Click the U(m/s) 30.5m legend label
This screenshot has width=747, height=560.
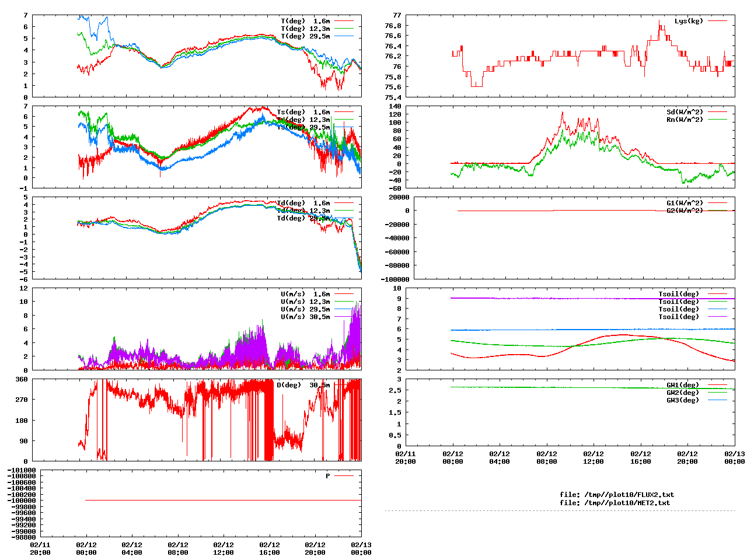point(305,317)
